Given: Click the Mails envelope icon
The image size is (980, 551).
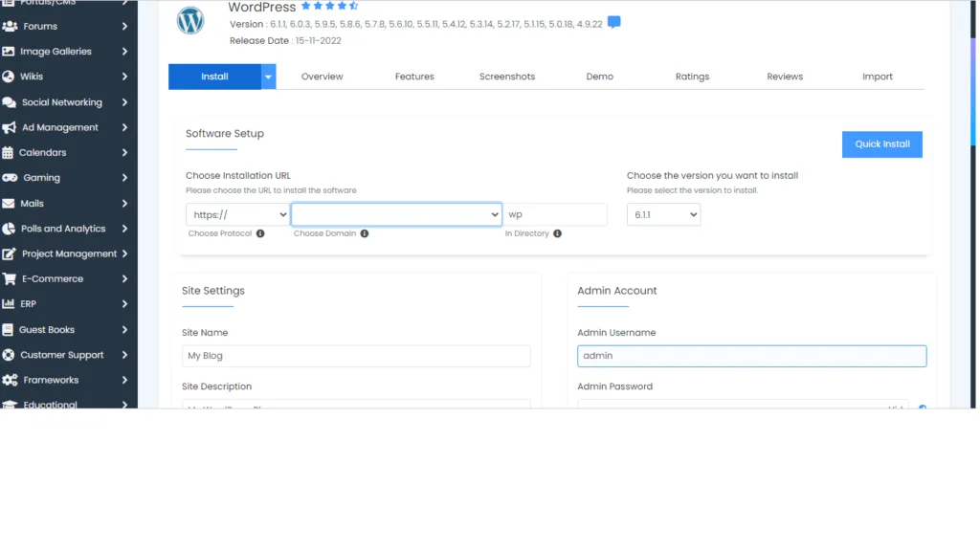Looking at the screenshot, I should click(x=8, y=204).
